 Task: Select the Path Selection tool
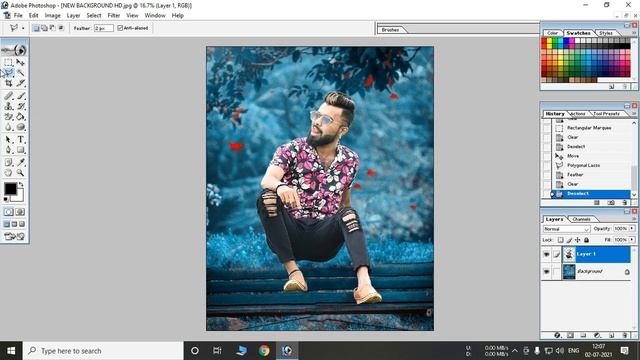click(x=8, y=140)
